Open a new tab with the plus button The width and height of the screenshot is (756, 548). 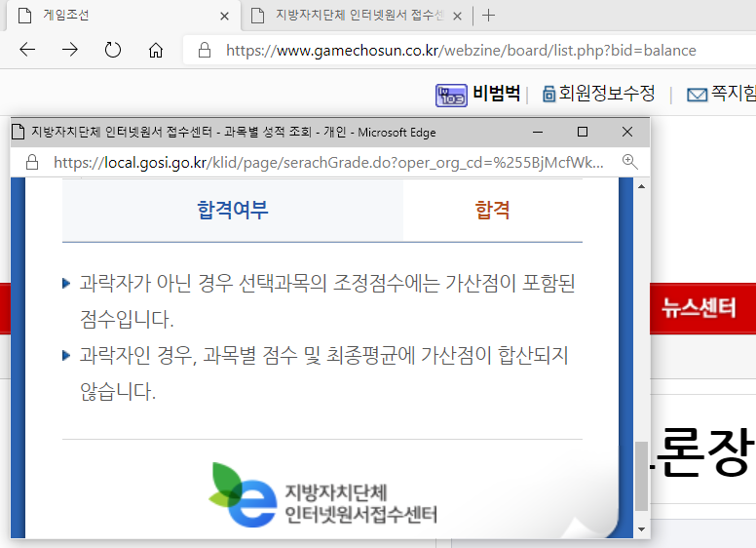489,16
